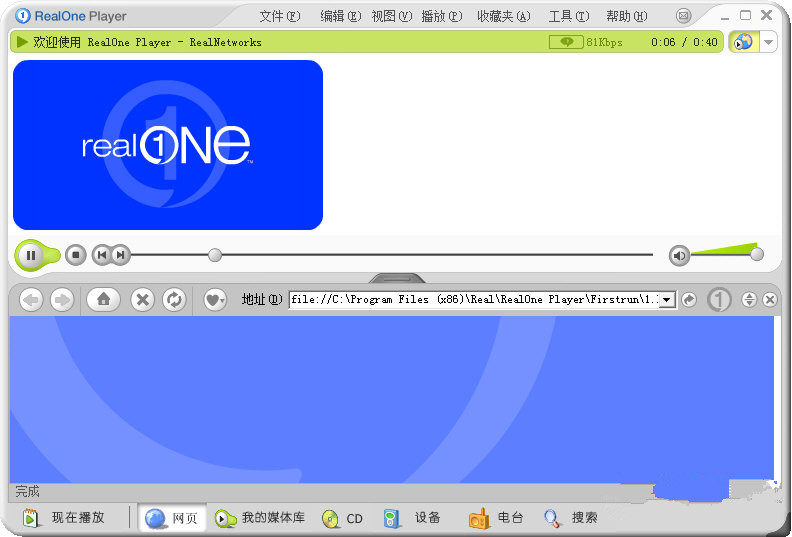Image resolution: width=792 pixels, height=537 pixels.
Task: Click the green play arrow in clip title bar
Action: [22, 41]
